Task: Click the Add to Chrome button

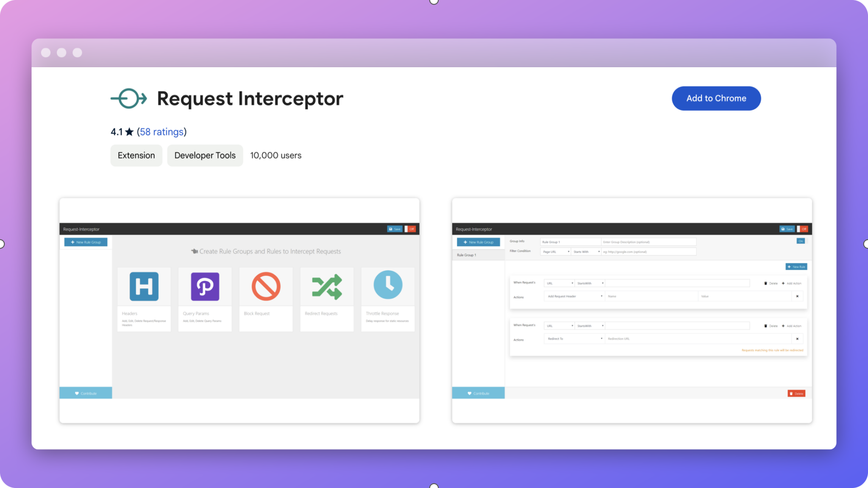Action: (x=716, y=98)
